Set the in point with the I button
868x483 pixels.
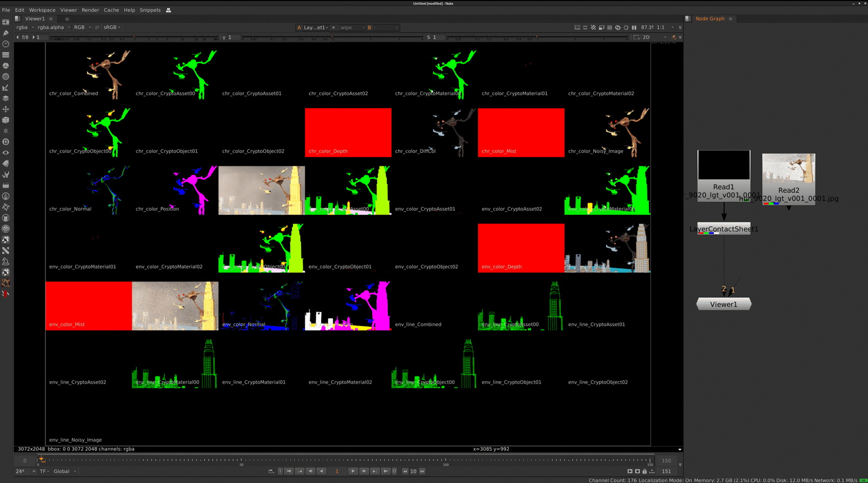pyautogui.click(x=280, y=471)
